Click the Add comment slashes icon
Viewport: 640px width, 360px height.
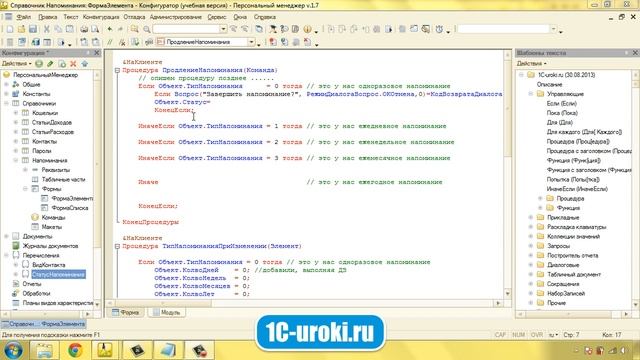(x=109, y=42)
